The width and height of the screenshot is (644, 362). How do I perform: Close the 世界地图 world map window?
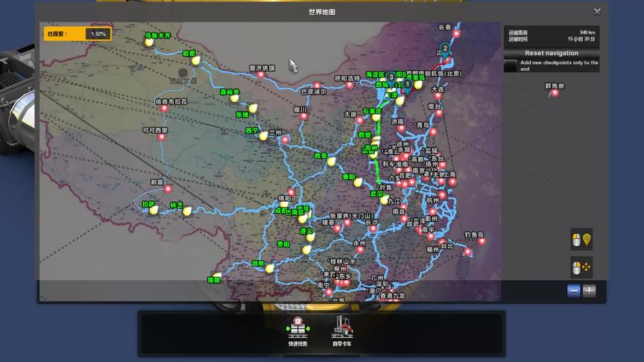pos(597,11)
